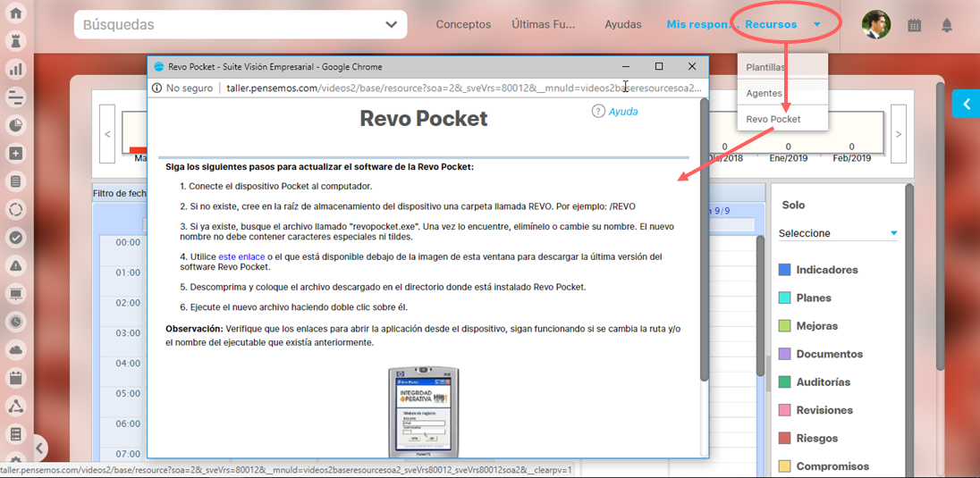Toggle the Indicadores blue swatch
980x478 pixels.
[x=784, y=270]
